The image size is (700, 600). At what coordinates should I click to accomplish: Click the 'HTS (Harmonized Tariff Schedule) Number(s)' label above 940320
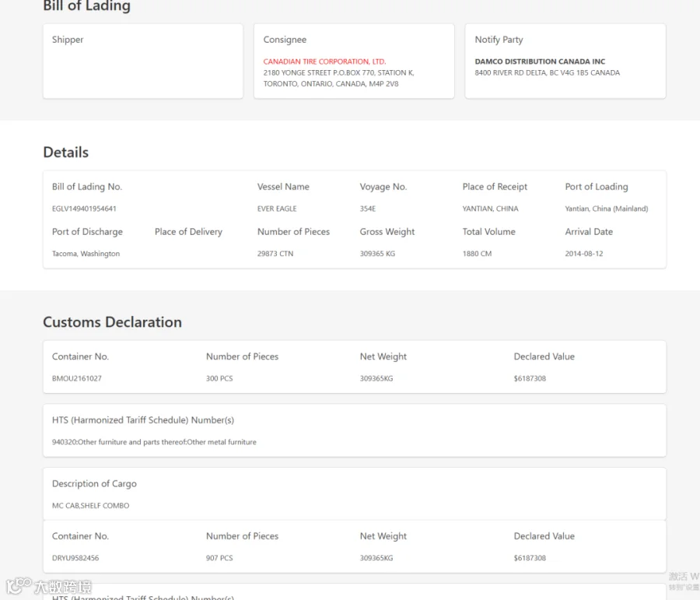coord(143,420)
